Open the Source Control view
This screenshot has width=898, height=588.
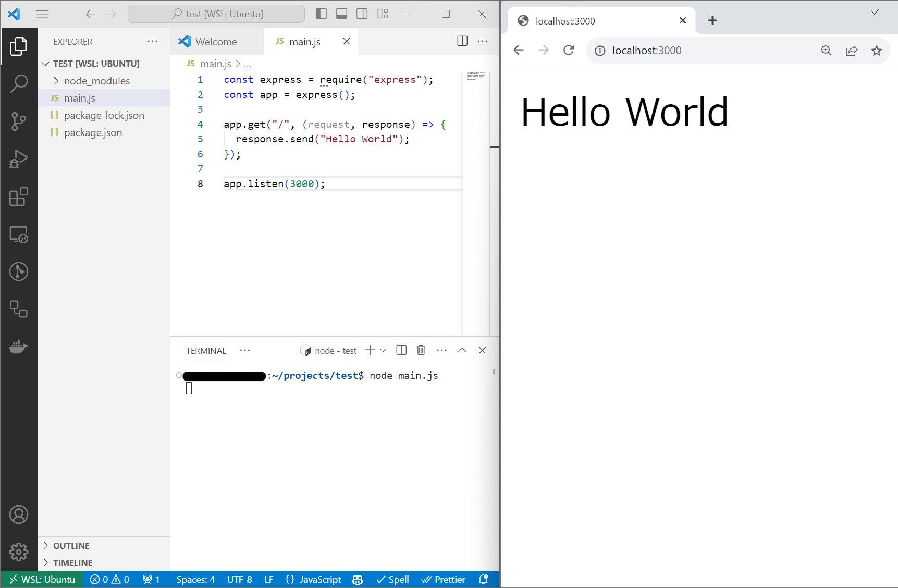(19, 121)
